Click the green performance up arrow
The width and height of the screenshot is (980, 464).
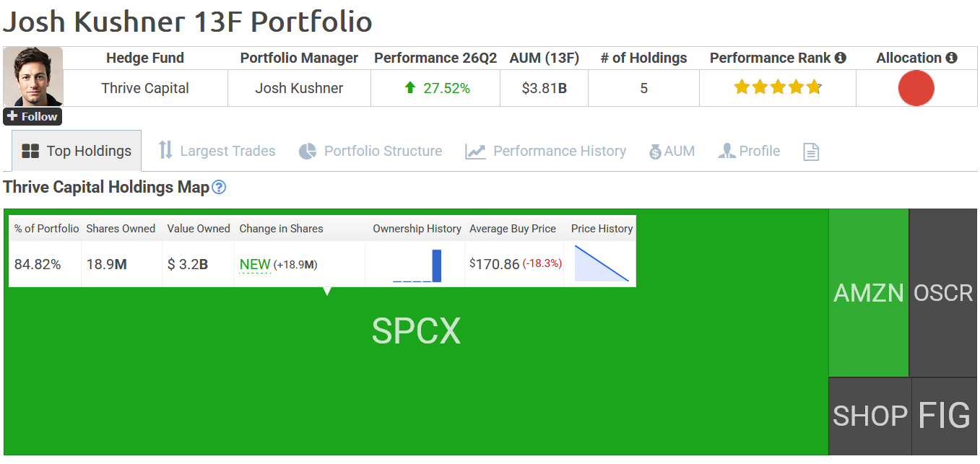410,88
